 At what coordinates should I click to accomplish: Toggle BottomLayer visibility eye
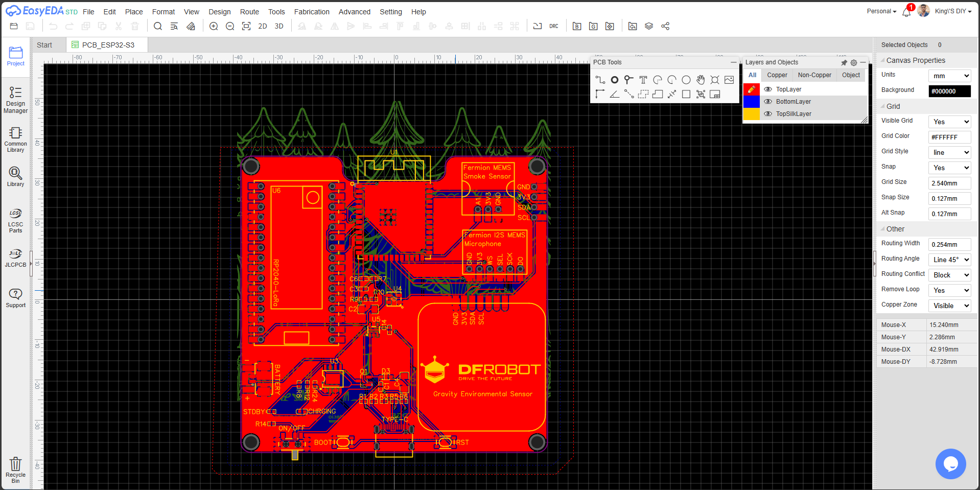coord(768,102)
